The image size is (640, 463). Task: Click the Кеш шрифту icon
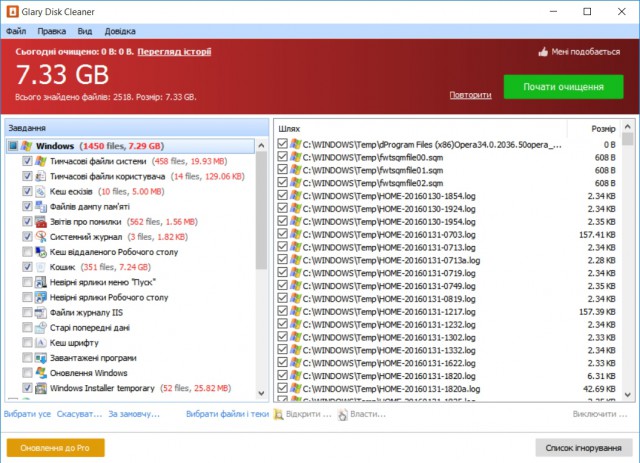click(40, 342)
